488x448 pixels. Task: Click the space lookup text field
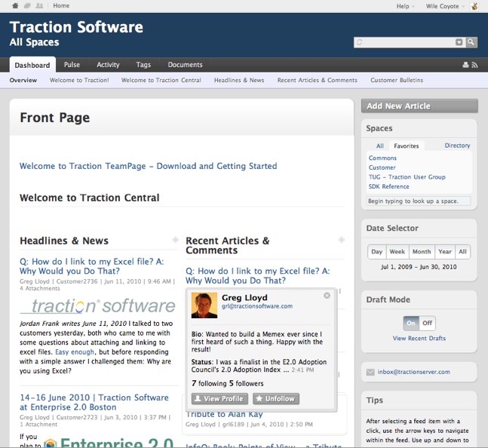click(x=418, y=201)
